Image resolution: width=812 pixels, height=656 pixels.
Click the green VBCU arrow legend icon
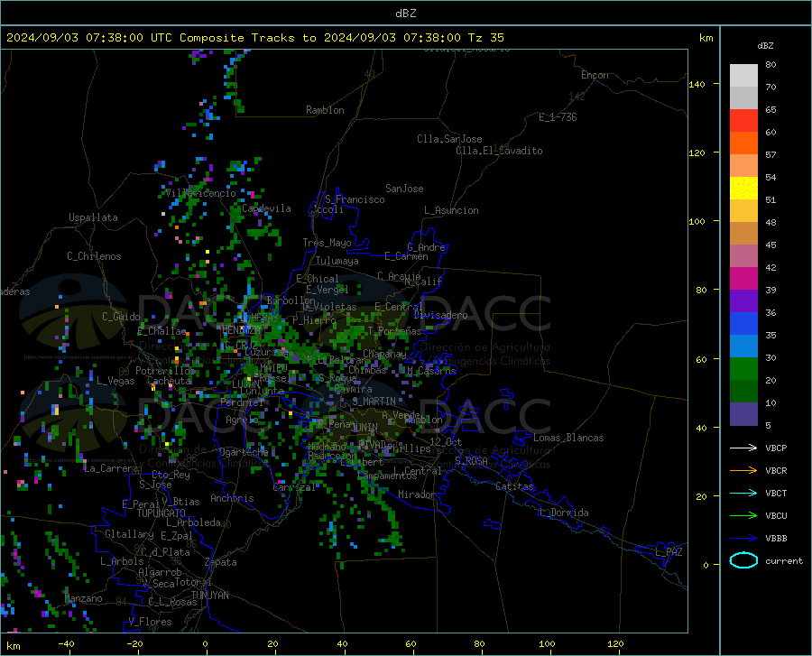(743, 516)
